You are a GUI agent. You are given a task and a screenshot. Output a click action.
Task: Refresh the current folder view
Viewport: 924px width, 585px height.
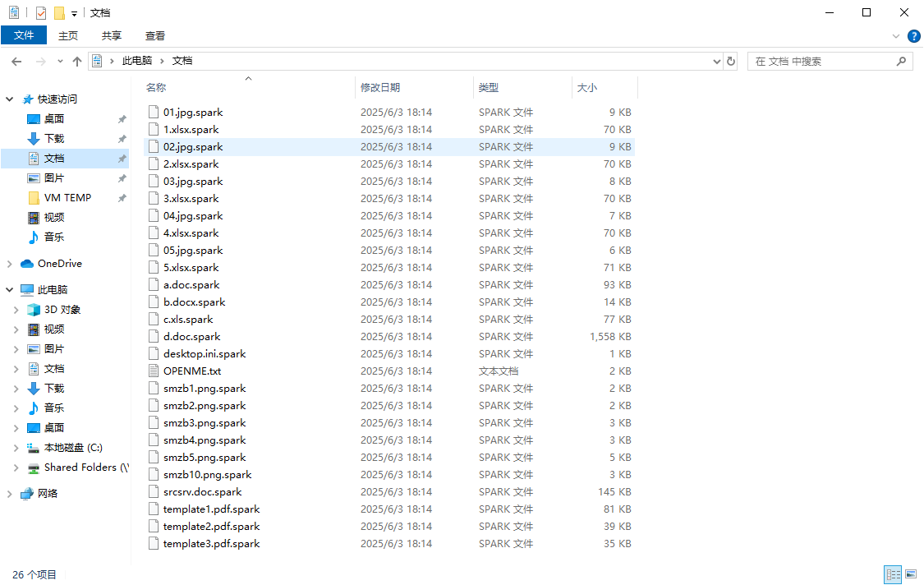pos(731,62)
